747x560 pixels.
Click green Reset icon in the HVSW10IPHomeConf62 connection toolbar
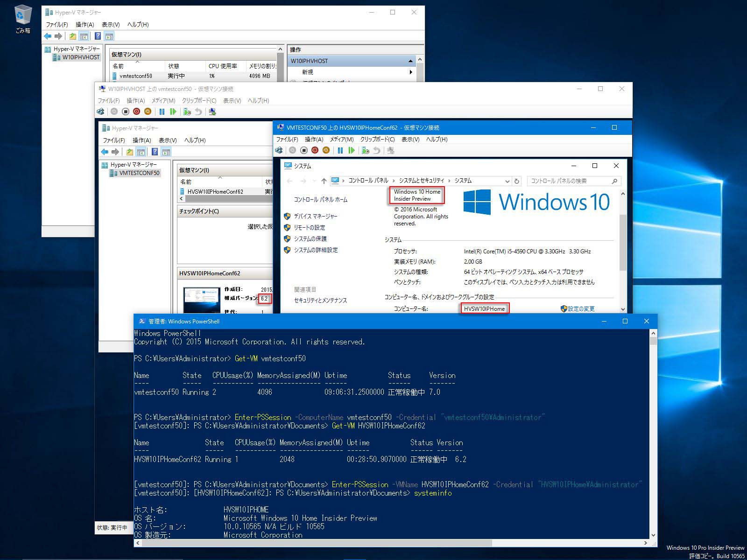pyautogui.click(x=352, y=150)
